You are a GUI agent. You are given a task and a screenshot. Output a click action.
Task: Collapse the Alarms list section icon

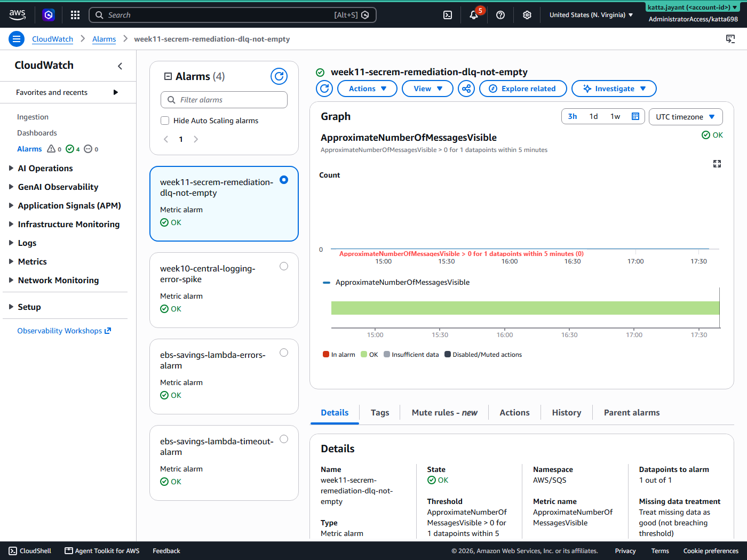(168, 76)
